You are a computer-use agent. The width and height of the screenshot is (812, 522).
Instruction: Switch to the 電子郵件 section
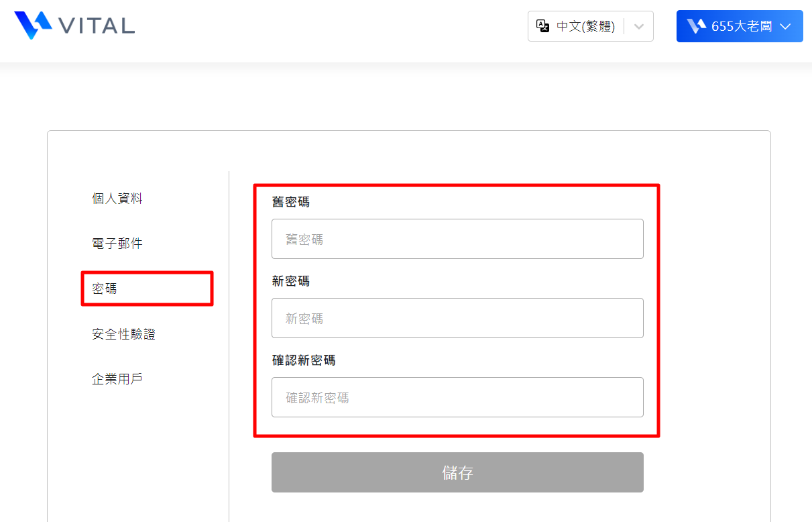pos(117,244)
